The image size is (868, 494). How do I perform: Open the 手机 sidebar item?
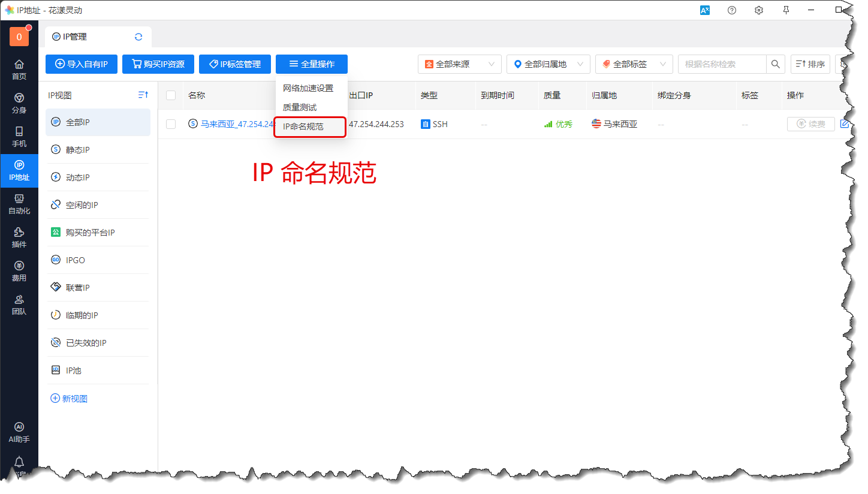coord(19,137)
